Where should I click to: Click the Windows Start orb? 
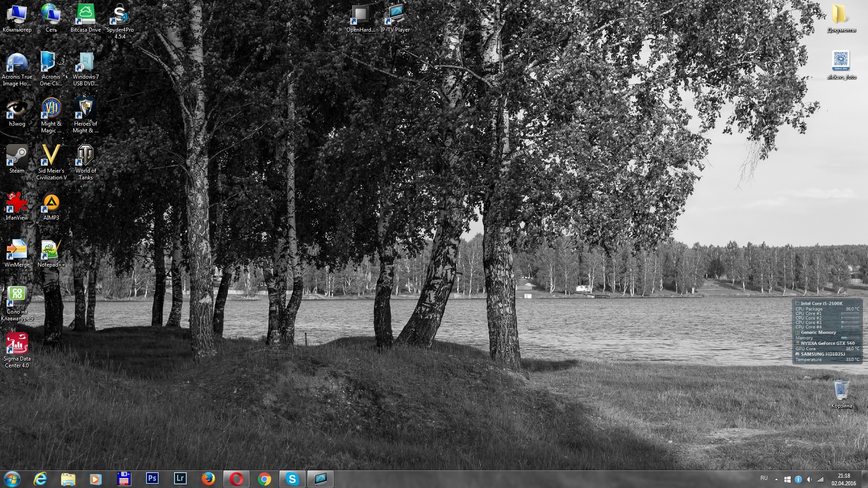12,479
